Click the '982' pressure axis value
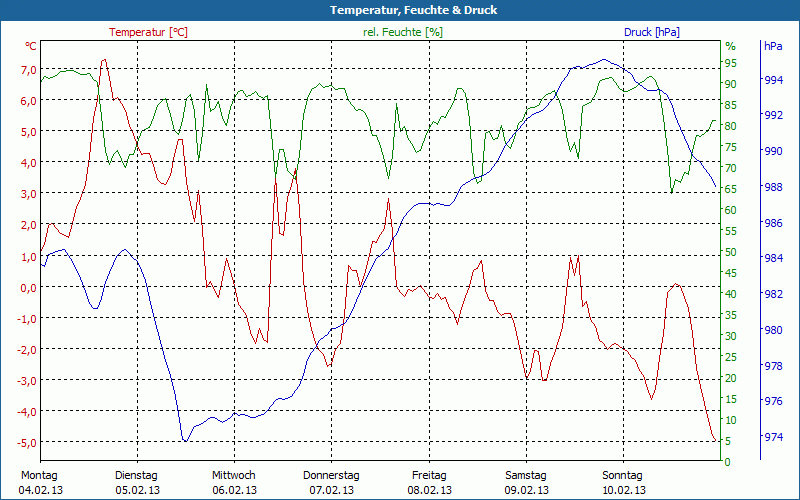 pyautogui.click(x=774, y=294)
